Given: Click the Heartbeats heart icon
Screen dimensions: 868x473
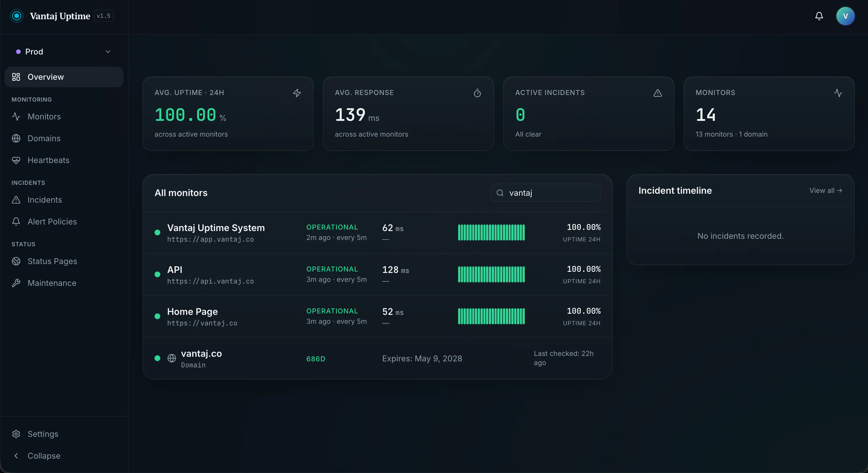Looking at the screenshot, I should pyautogui.click(x=16, y=160).
